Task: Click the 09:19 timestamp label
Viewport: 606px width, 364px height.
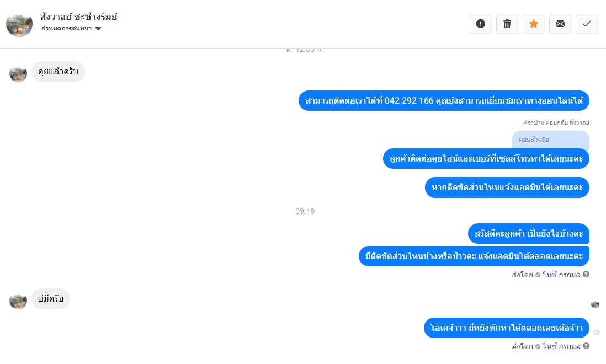Action: pyautogui.click(x=305, y=211)
